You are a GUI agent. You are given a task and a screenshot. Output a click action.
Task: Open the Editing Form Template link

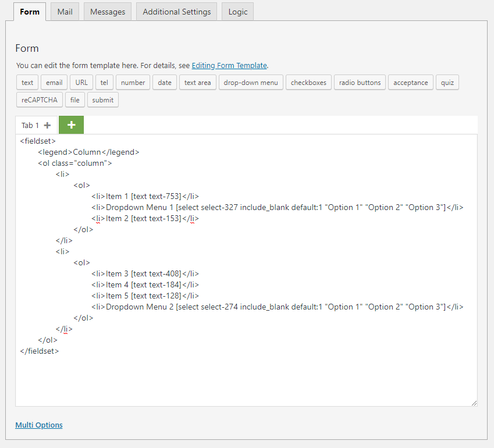[229, 66]
